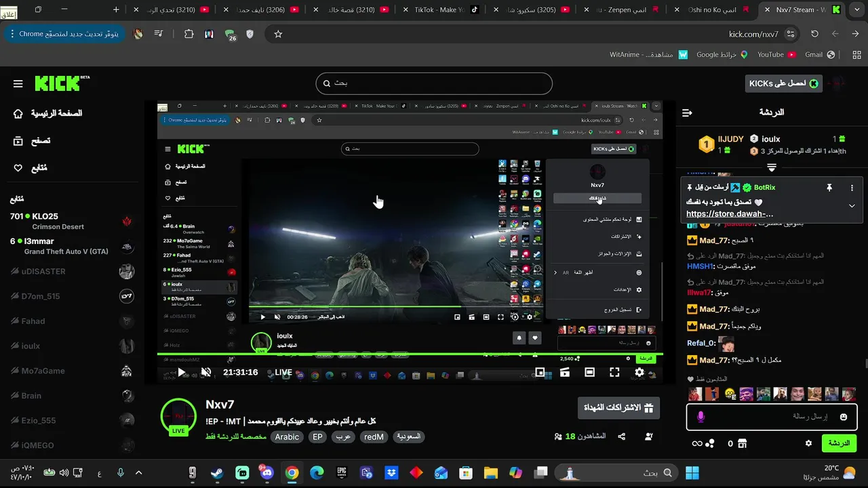The height and width of the screenshot is (488, 868).
Task: Expand the pinned BotRix message
Action: point(852,206)
